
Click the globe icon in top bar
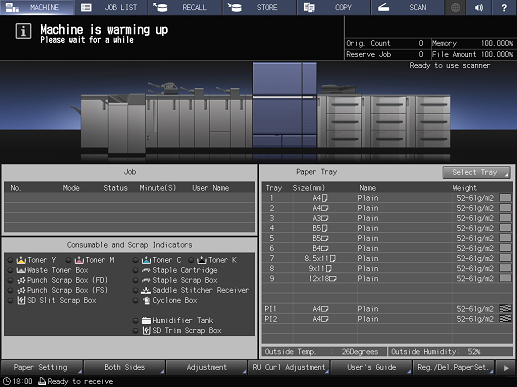(x=455, y=7)
